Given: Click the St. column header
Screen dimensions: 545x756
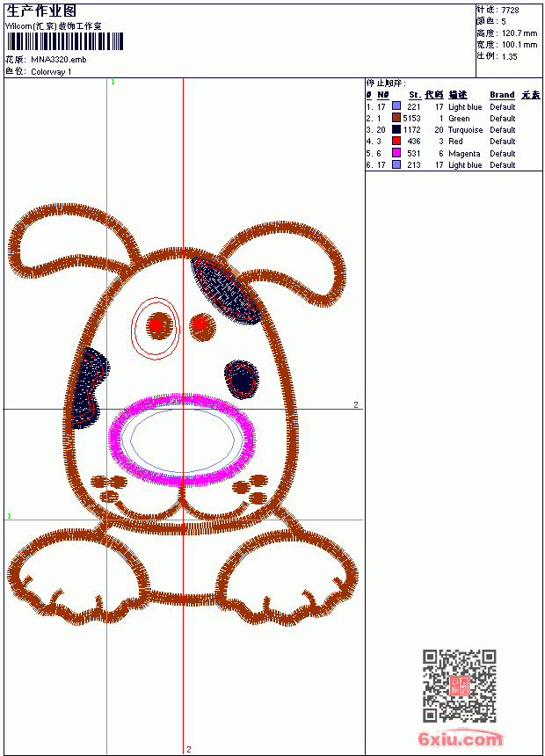Looking at the screenshot, I should (415, 95).
